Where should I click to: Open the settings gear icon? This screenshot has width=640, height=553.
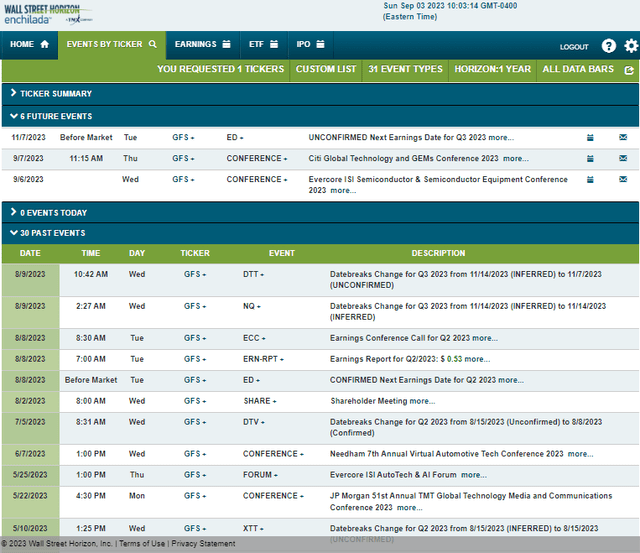[x=631, y=45]
